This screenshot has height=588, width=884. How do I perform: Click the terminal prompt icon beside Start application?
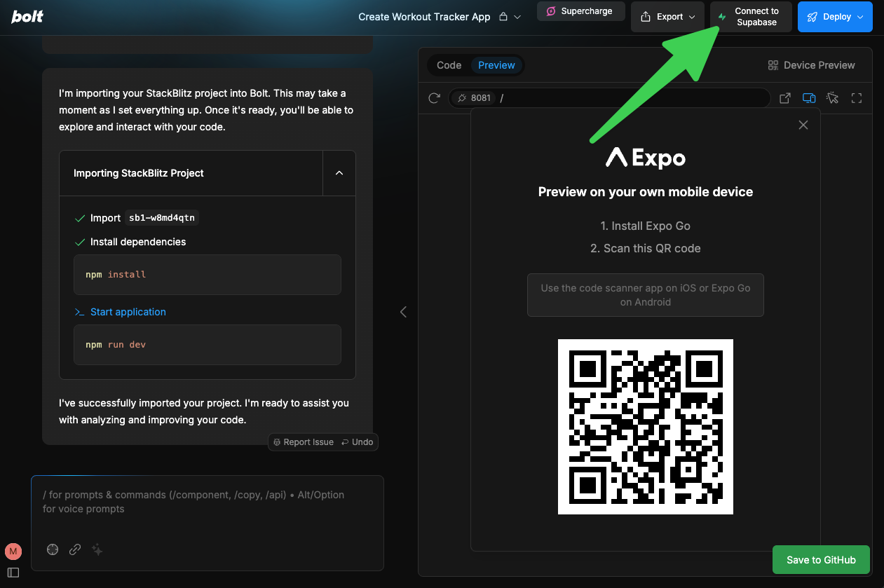(80, 312)
